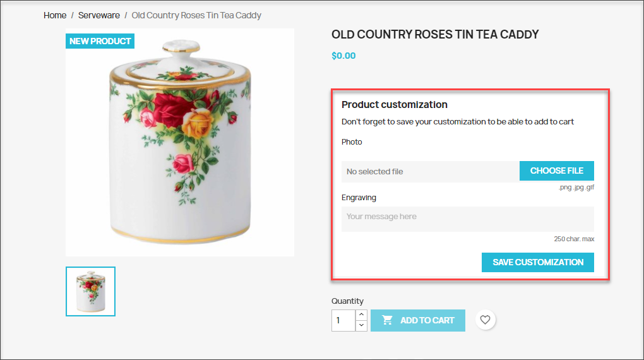
Task: Click the New Product badge
Action: tap(100, 41)
